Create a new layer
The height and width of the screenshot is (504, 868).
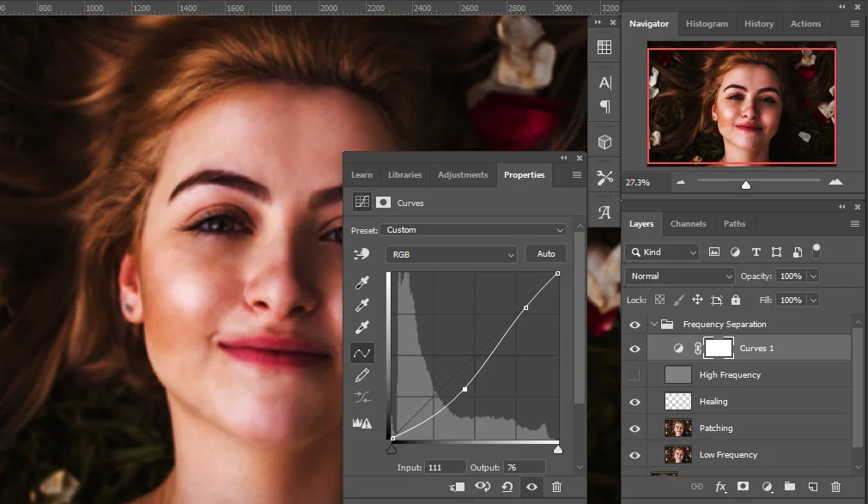[x=813, y=487]
